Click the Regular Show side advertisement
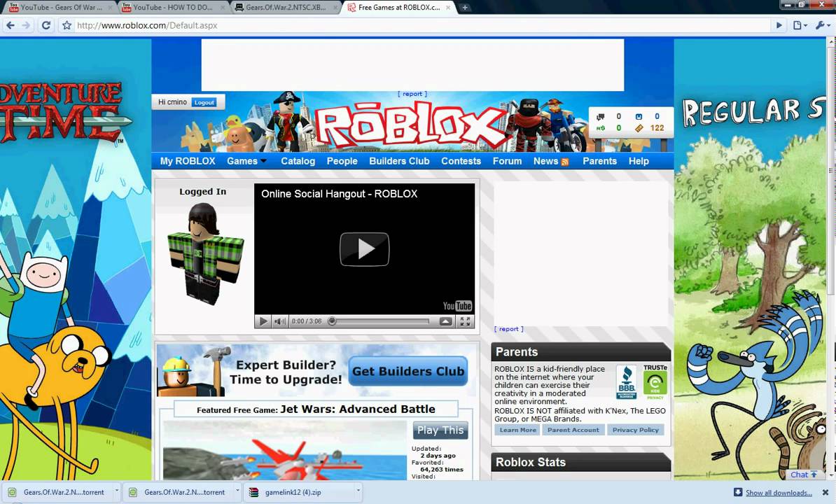This screenshot has width=836, height=504. 750,259
